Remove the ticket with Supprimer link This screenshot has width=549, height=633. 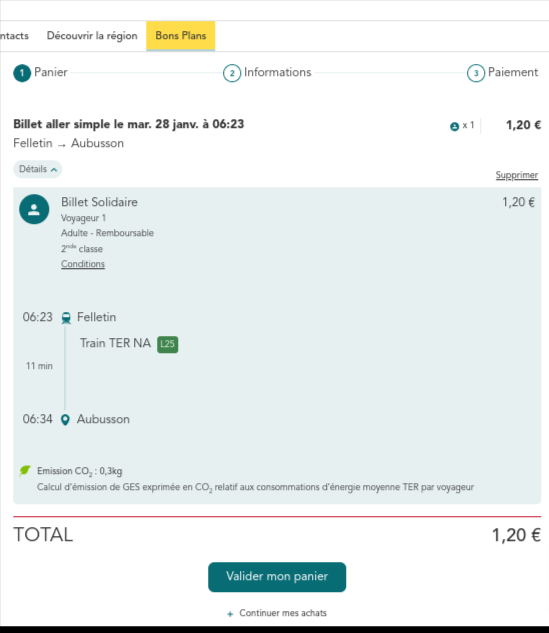517,175
